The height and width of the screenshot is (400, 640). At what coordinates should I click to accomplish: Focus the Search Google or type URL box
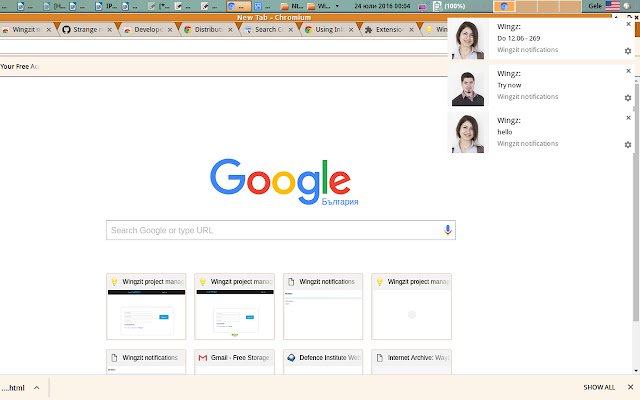(x=281, y=230)
